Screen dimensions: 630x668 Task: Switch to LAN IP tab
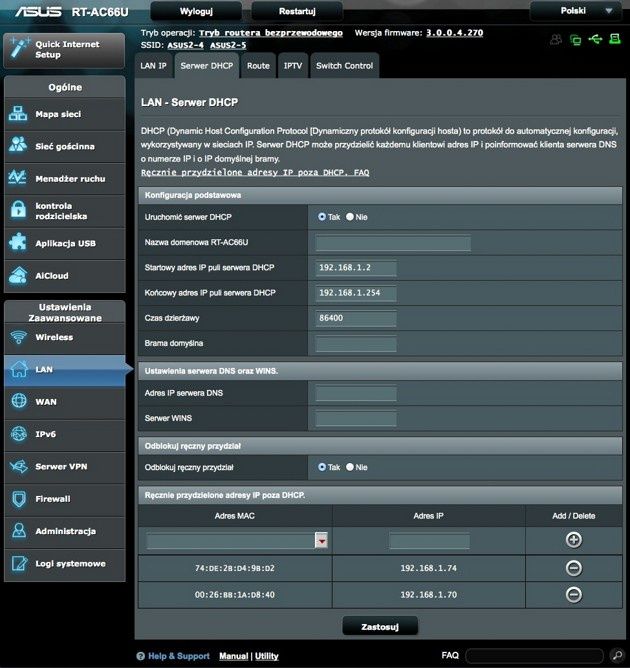(153, 66)
